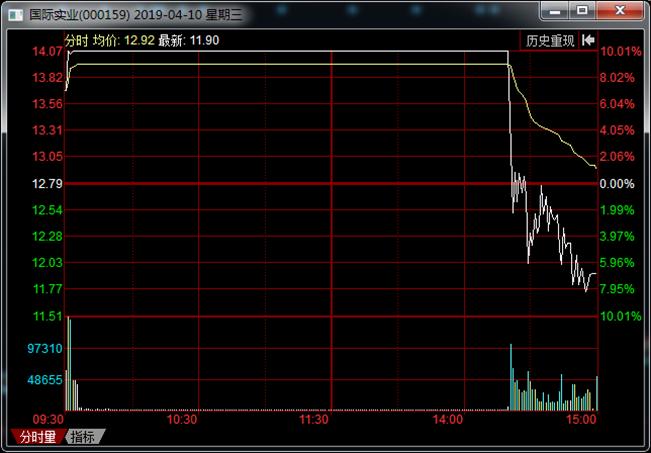The height and width of the screenshot is (453, 651).
Task: Click the 3.97% percent axis label
Action: [x=617, y=237]
